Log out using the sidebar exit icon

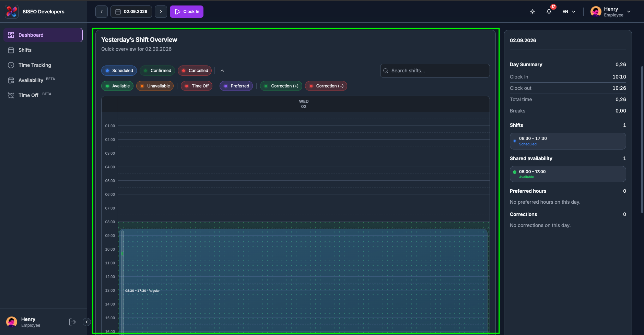[x=72, y=322]
